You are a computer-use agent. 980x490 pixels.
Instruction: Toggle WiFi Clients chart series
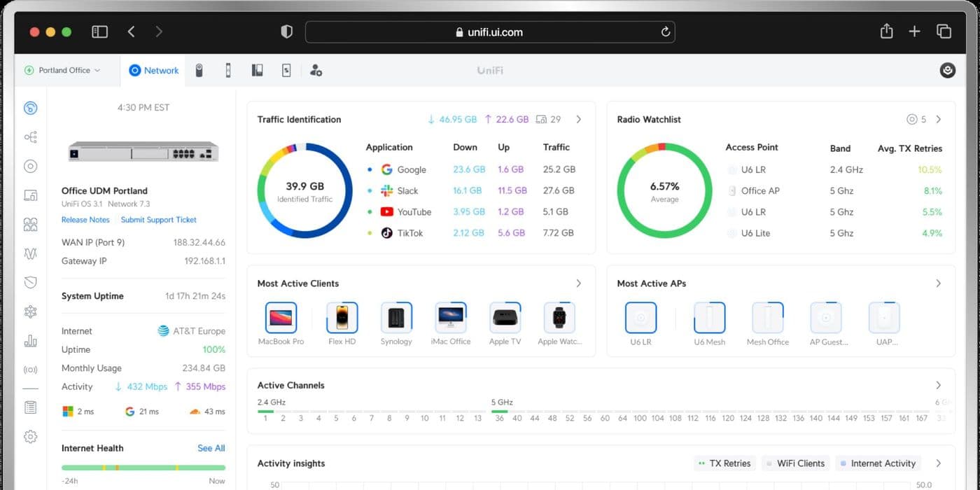pyautogui.click(x=796, y=463)
